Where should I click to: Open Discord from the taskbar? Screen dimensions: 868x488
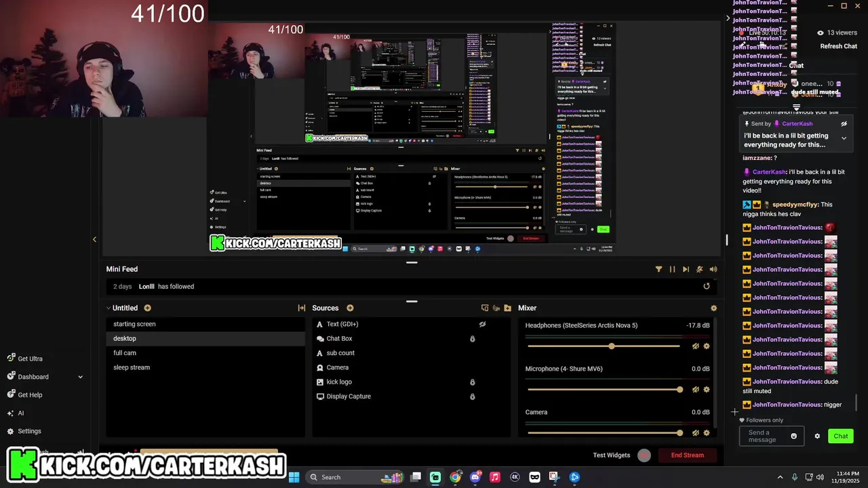[x=475, y=477]
